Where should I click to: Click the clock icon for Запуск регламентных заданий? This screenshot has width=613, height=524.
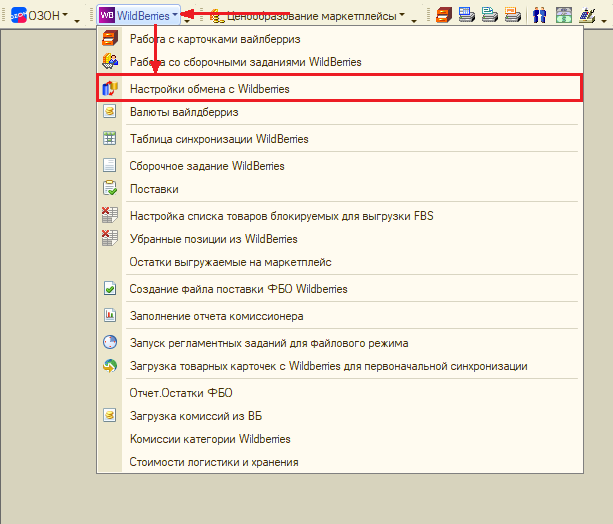pos(110,342)
